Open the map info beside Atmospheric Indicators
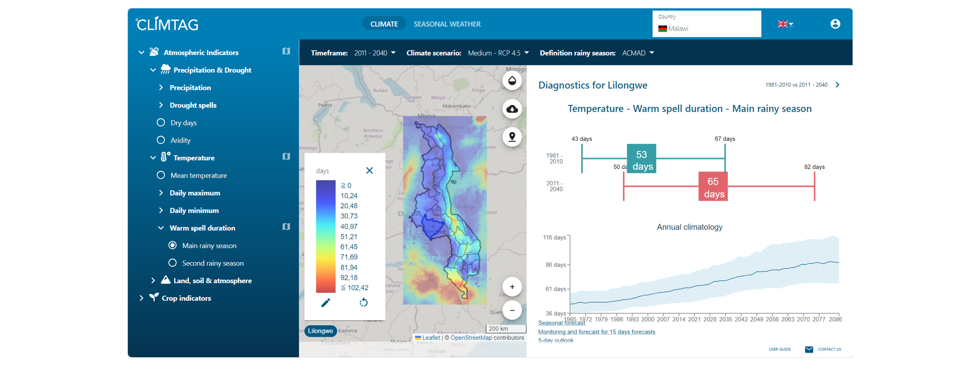The image size is (980, 369). tap(286, 51)
